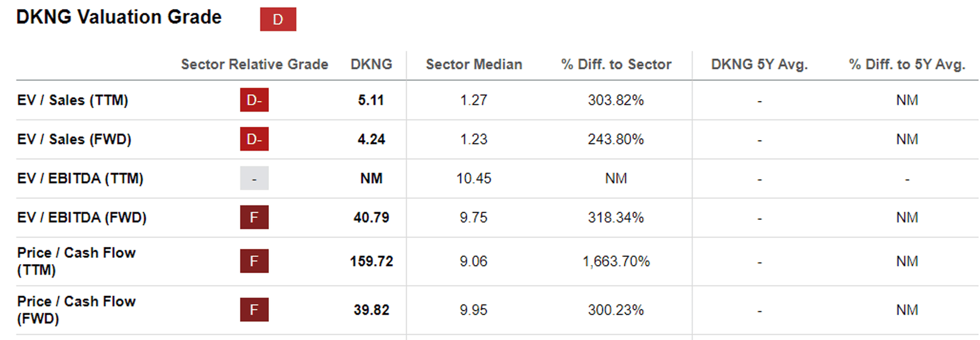
Task: Select the EV / EBITDA (TTM) row label
Action: tap(80, 178)
